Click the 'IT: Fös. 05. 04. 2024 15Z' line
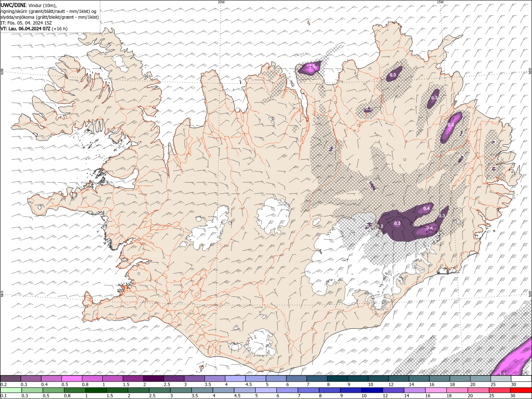Image resolution: width=532 pixels, height=399 pixels. pos(26,23)
